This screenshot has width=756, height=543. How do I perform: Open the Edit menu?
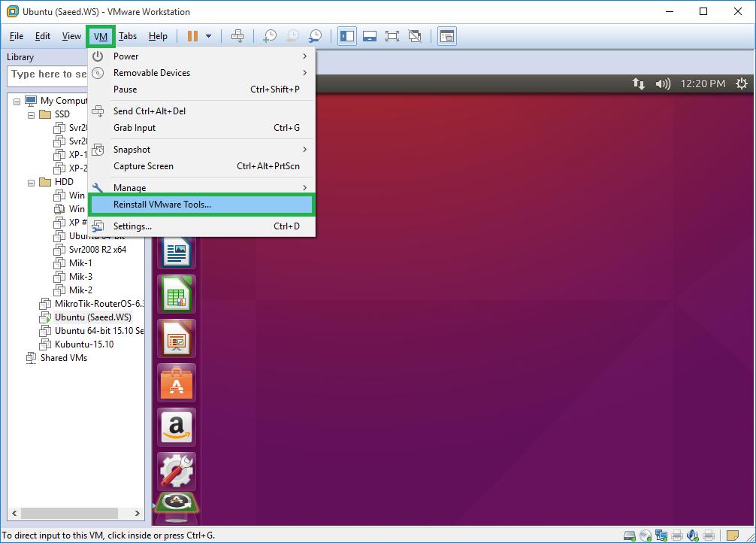coord(42,36)
